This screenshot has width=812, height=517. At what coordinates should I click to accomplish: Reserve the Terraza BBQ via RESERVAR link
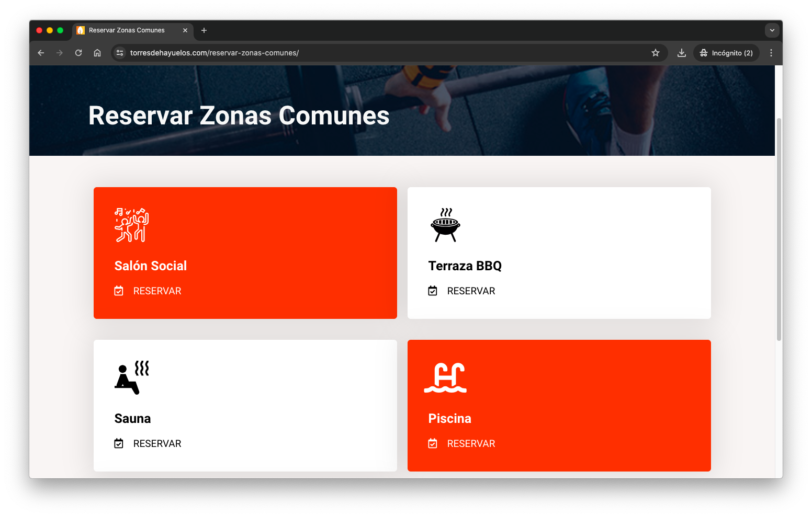pyautogui.click(x=471, y=291)
